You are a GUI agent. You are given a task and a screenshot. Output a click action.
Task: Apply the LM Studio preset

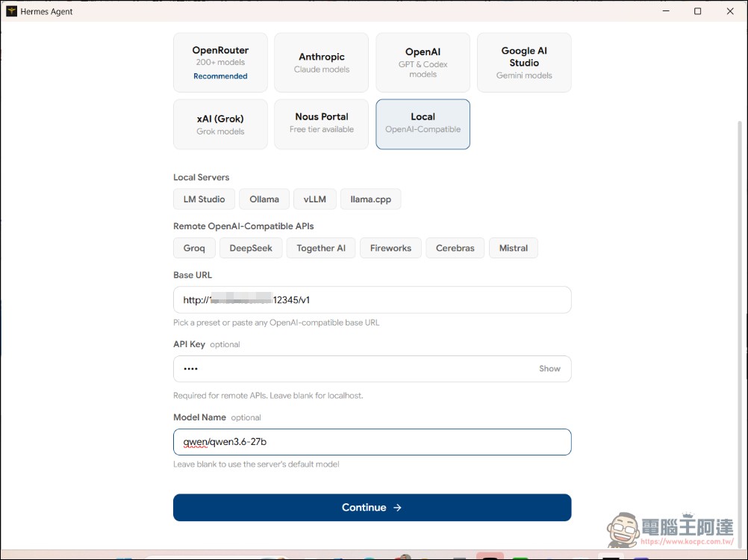pos(205,199)
